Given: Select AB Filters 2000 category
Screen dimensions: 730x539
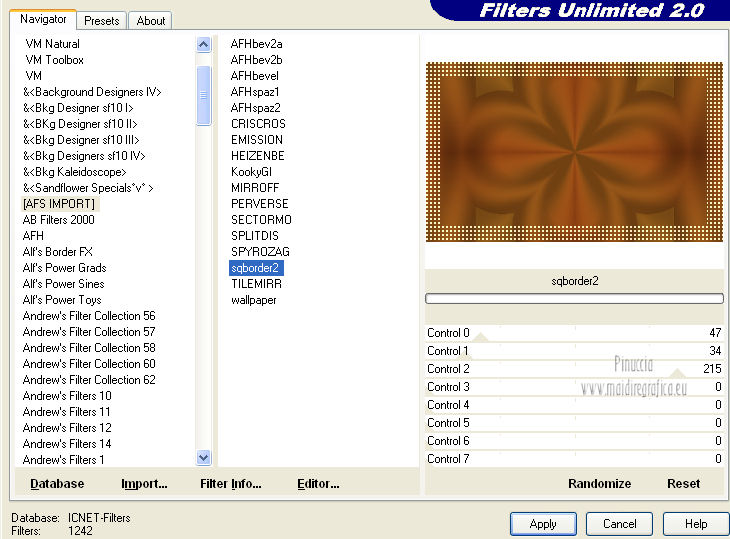Looking at the screenshot, I should point(59,220).
